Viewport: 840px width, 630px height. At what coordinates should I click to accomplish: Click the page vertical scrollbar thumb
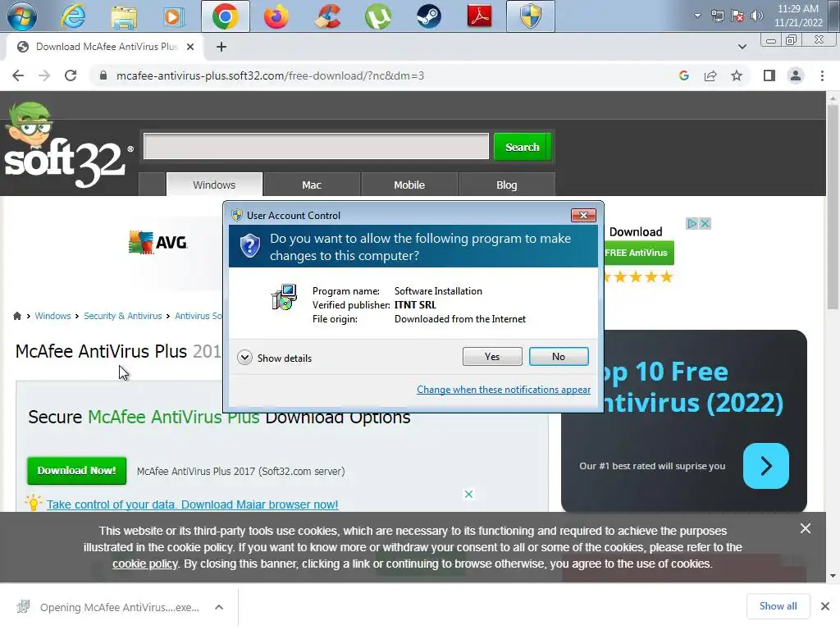coord(832,206)
